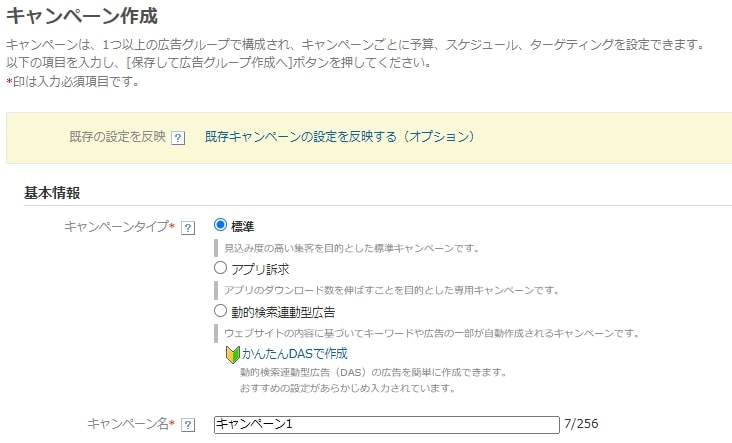Image resolution: width=732 pixels, height=443 pixels.
Task: Open help icon beside 既存の設定を反映
Action: [178, 138]
